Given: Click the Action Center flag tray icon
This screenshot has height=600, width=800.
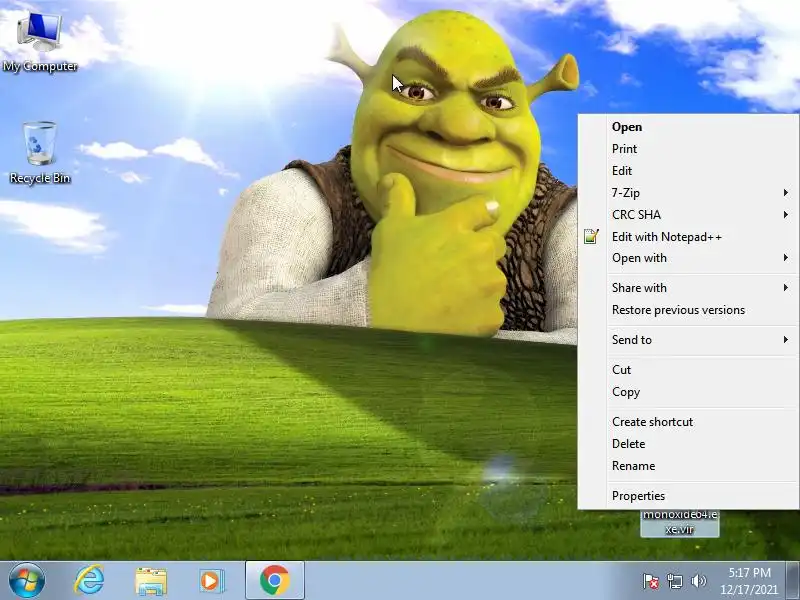Looking at the screenshot, I should pos(651,581).
